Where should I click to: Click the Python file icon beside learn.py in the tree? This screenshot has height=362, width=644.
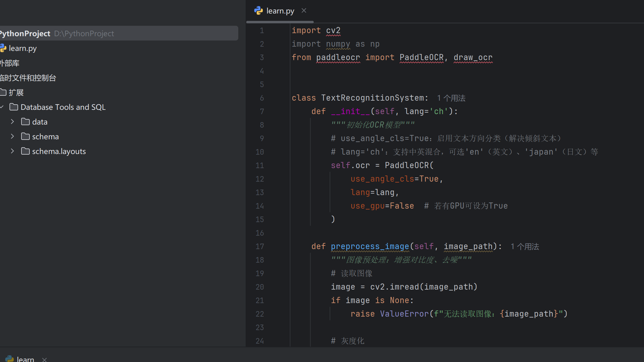(3, 48)
